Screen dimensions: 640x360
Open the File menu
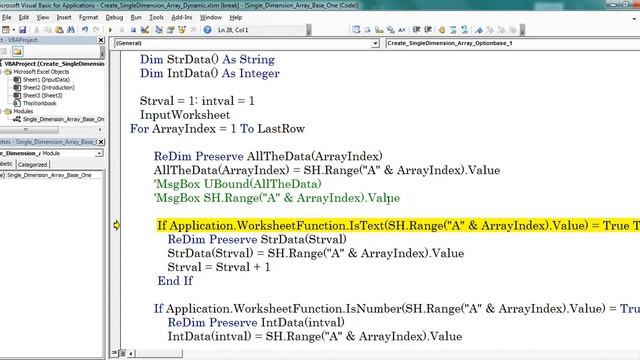pyautogui.click(x=6, y=18)
